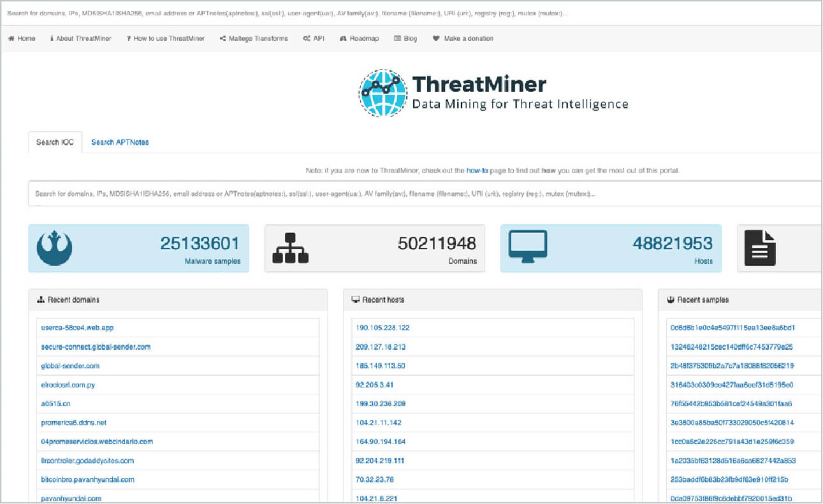Image resolution: width=823 pixels, height=504 pixels.
Task: Open Make a donation page
Action: pos(463,38)
